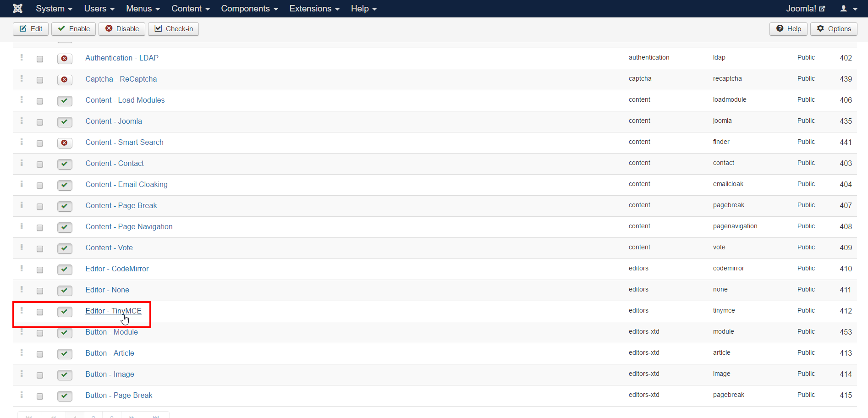Click the 'authentication' type cell
Image resolution: width=868 pixels, height=418 pixels.
pos(649,58)
